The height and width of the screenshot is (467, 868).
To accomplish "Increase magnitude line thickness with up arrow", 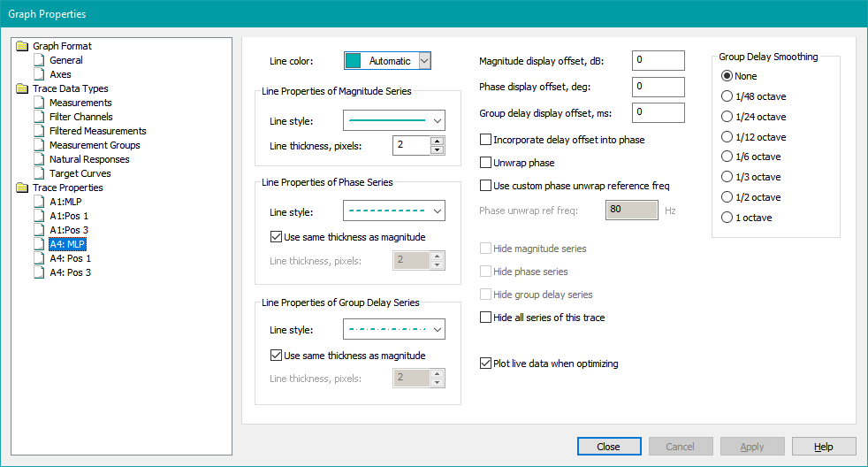I will [x=438, y=141].
